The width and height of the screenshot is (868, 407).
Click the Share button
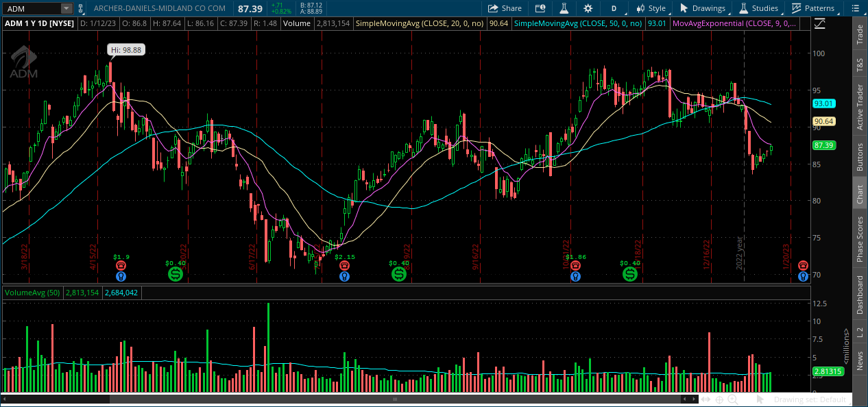(x=505, y=8)
